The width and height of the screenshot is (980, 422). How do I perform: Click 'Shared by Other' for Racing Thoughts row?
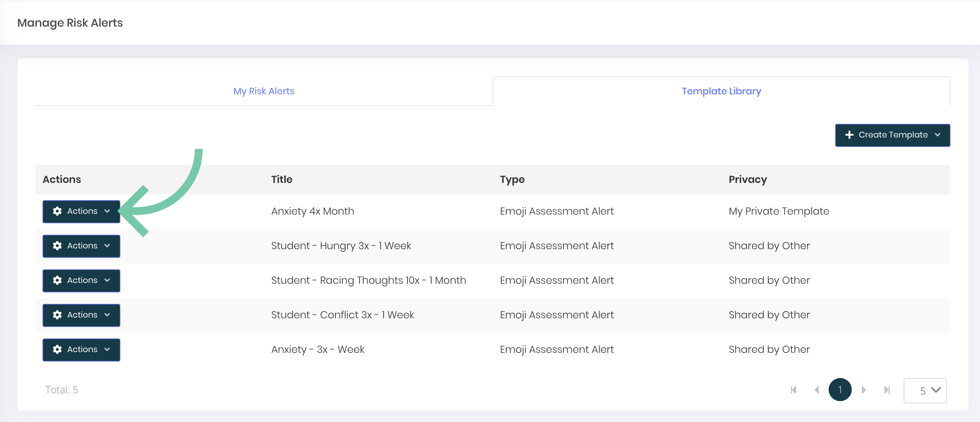pyautogui.click(x=769, y=280)
